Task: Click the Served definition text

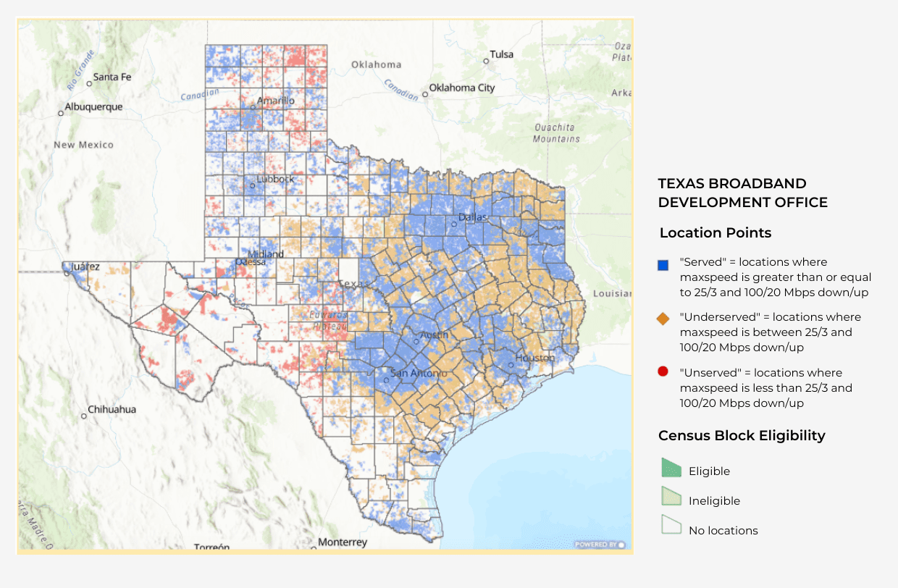Action: tap(776, 277)
